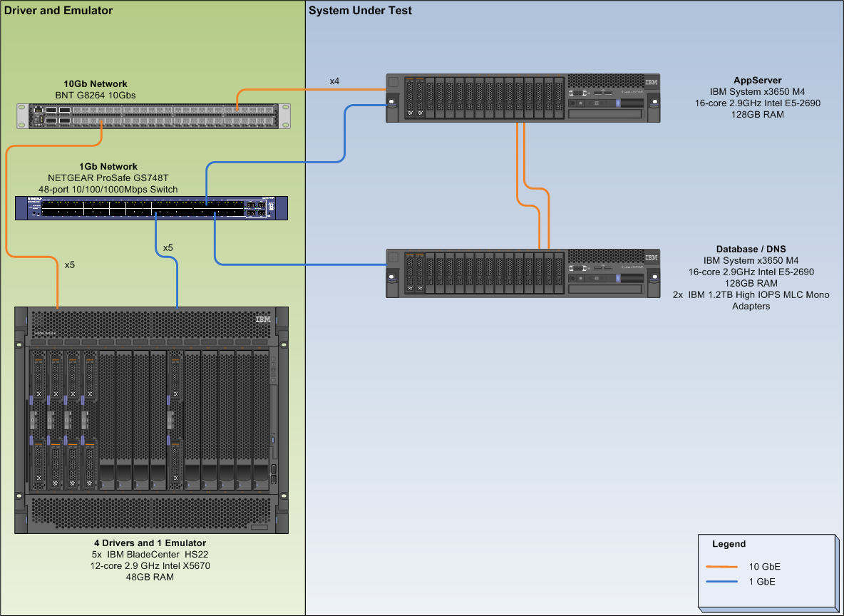Click the "4 Drivers and 1 Emulator" caption
The image size is (844, 616).
[x=150, y=543]
